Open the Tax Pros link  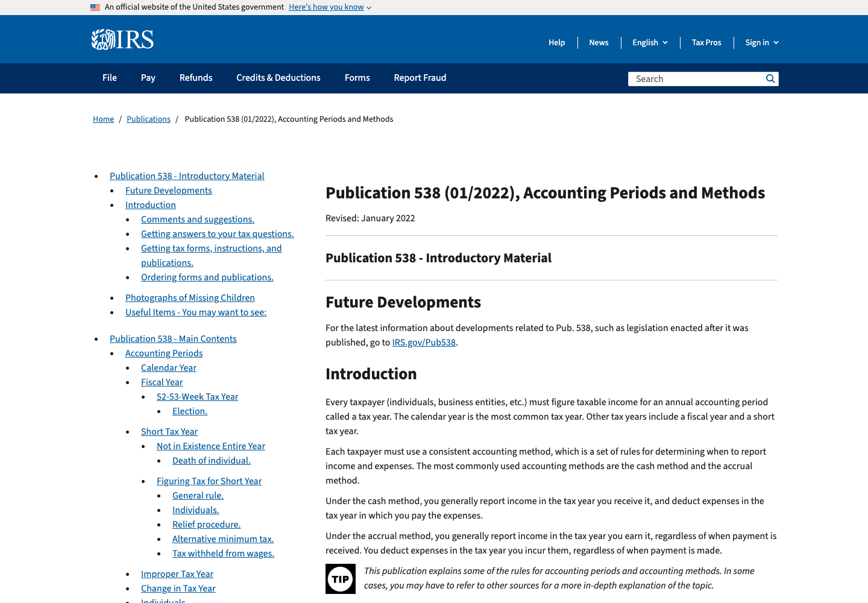706,43
